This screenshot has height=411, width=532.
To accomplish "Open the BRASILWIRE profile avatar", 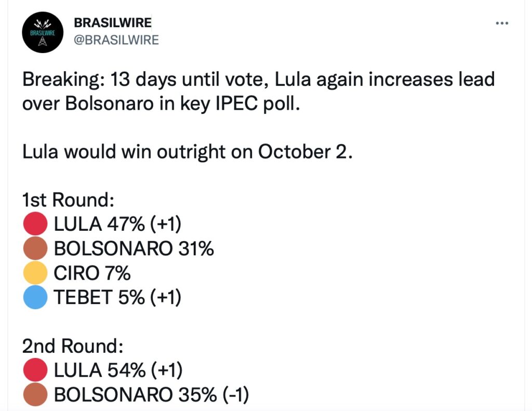I will click(x=43, y=32).
